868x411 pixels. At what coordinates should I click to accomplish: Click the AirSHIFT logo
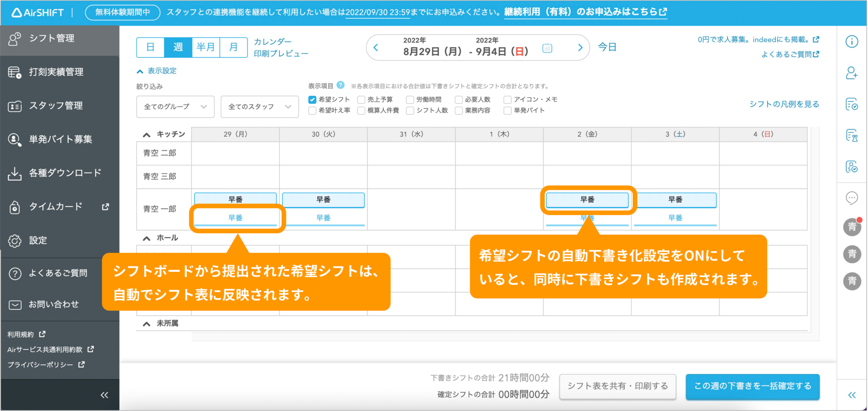pos(38,12)
